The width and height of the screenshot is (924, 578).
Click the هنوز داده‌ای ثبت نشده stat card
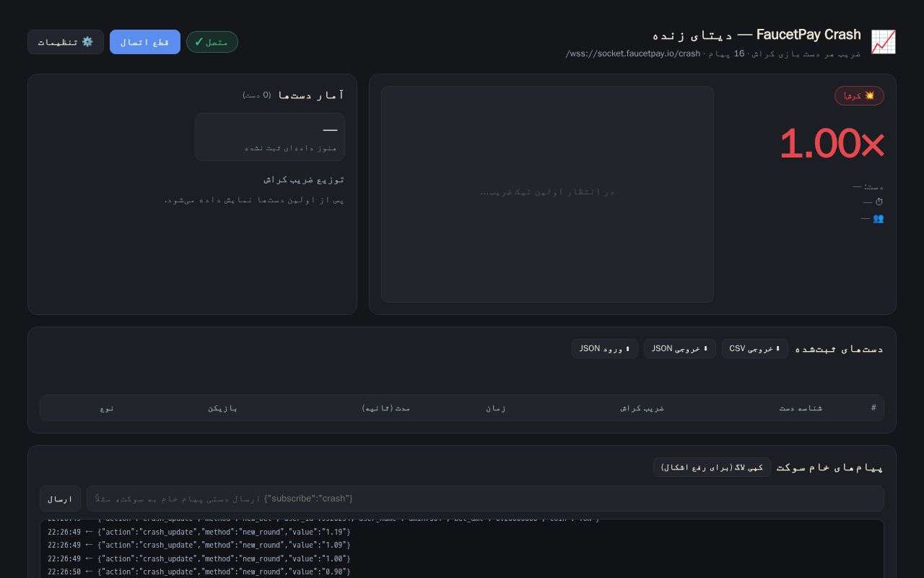(x=270, y=137)
